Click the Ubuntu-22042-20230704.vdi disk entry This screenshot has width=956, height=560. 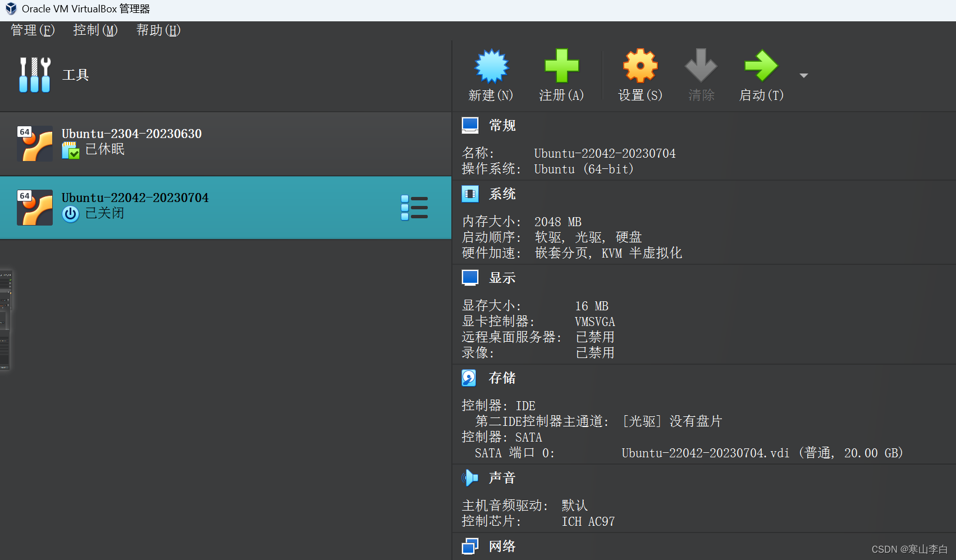pos(762,453)
